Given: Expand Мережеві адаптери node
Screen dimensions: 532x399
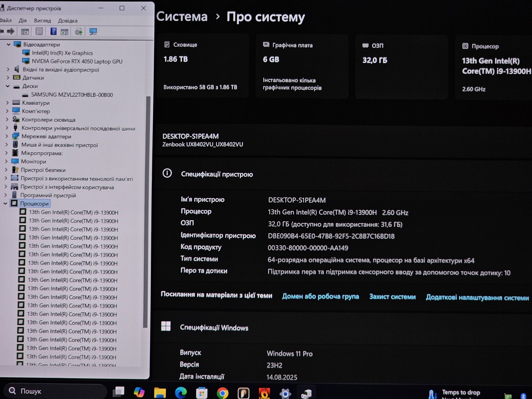Looking at the screenshot, I should point(7,136).
